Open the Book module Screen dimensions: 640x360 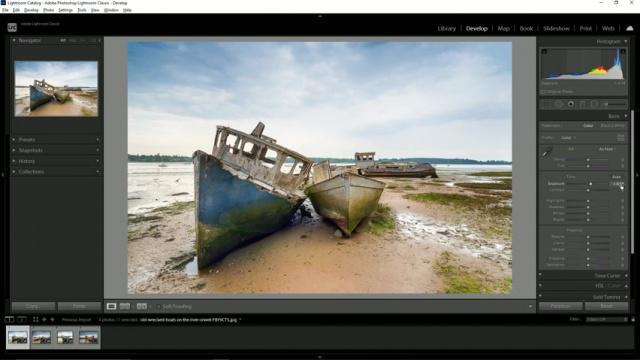(526, 29)
